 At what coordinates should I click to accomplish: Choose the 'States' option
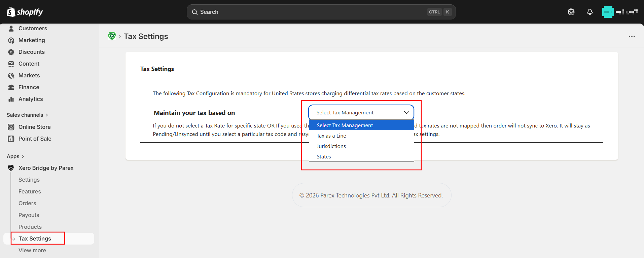(324, 157)
